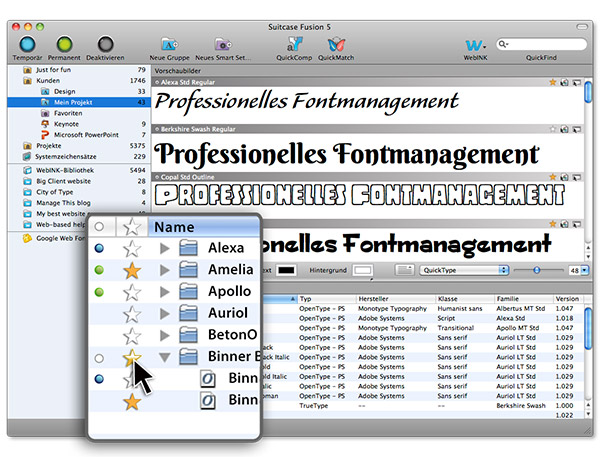Select the Mein Projekt set
The image size is (600, 457).
click(x=79, y=102)
